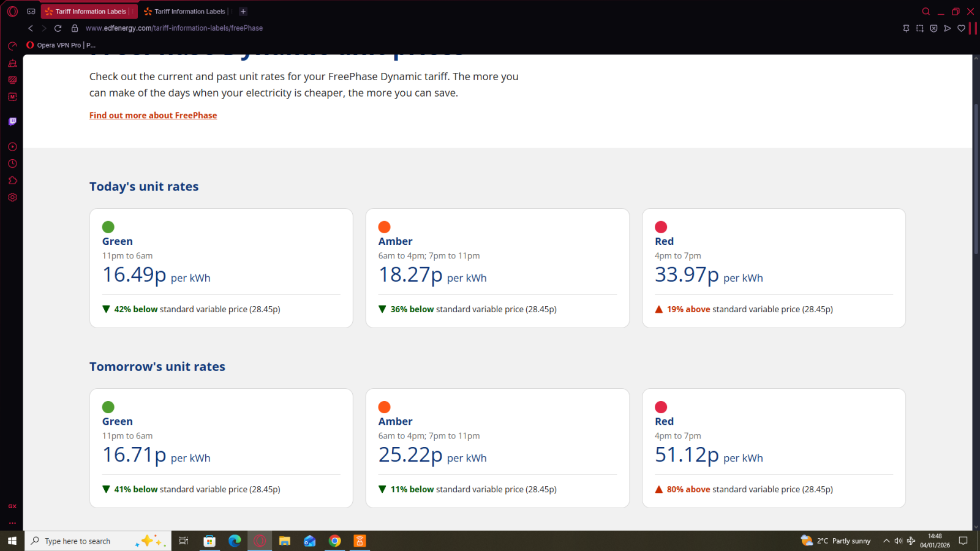Image resolution: width=980 pixels, height=551 pixels.
Task: Click the pinboard pin icon in the address bar
Action: click(906, 28)
